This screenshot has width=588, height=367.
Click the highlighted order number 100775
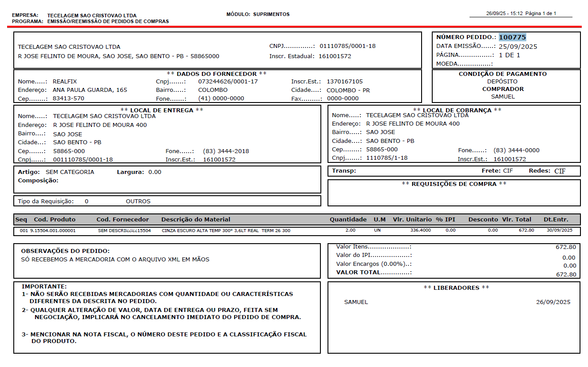click(x=512, y=37)
